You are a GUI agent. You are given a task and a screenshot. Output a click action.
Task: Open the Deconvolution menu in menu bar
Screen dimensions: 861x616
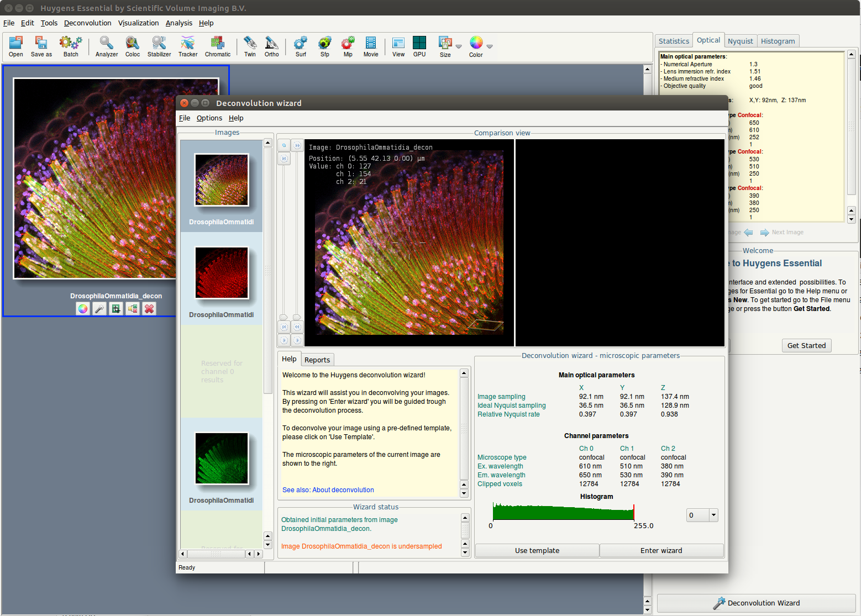click(87, 23)
